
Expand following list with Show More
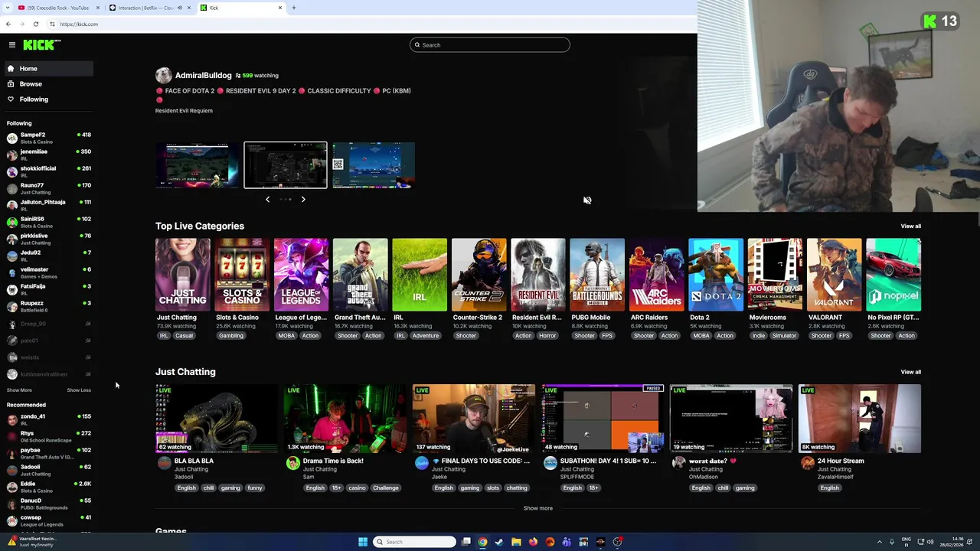coord(19,390)
